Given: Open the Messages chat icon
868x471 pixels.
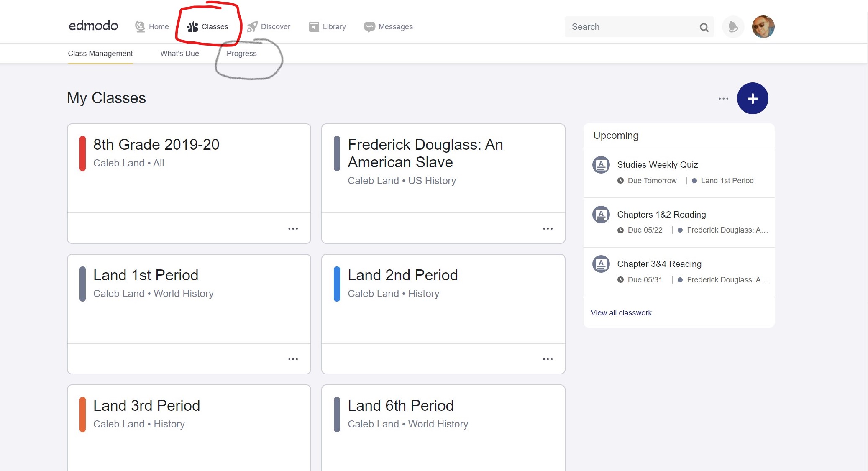Looking at the screenshot, I should point(369,27).
